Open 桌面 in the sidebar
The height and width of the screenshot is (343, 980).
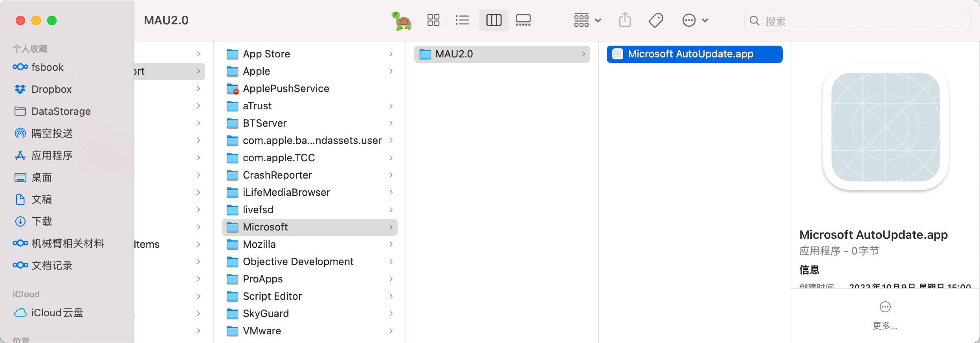coord(33,177)
